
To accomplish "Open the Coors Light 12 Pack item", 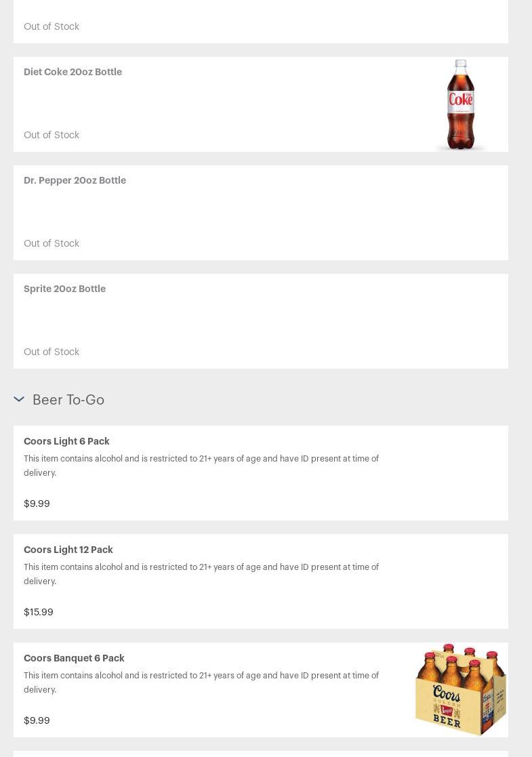I will [x=68, y=550].
